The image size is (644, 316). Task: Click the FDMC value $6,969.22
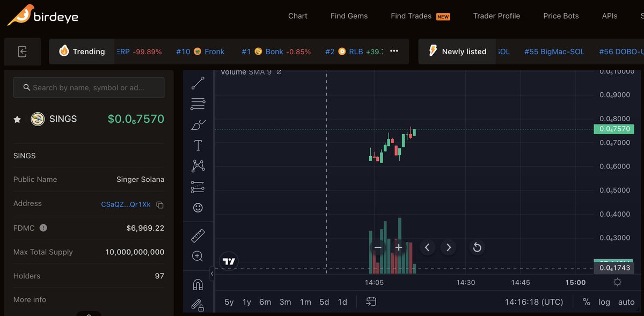[x=145, y=228]
